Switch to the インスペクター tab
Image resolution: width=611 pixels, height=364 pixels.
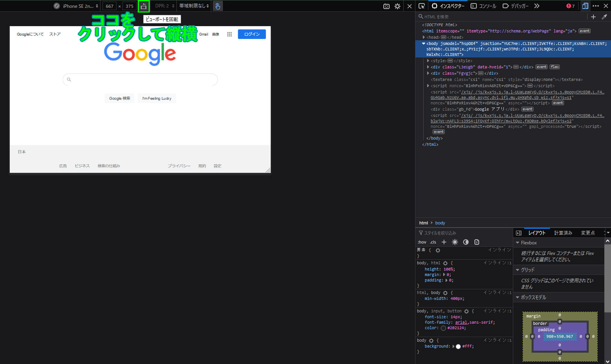pyautogui.click(x=448, y=6)
